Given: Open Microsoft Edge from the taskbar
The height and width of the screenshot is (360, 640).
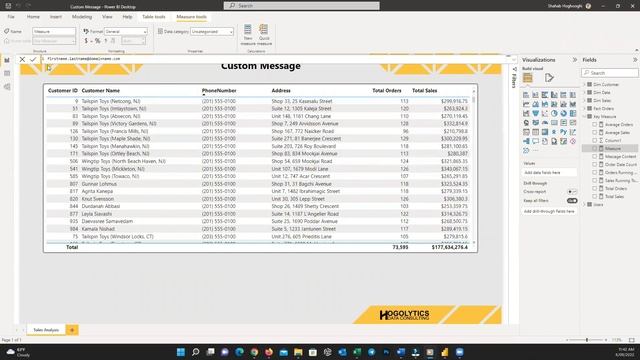Looking at the screenshot, I should [x=240, y=352].
